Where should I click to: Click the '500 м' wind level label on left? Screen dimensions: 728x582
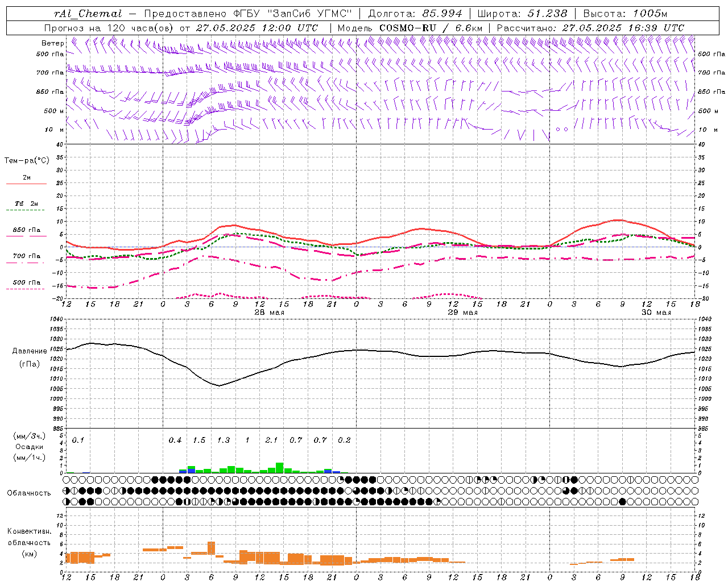click(53, 111)
